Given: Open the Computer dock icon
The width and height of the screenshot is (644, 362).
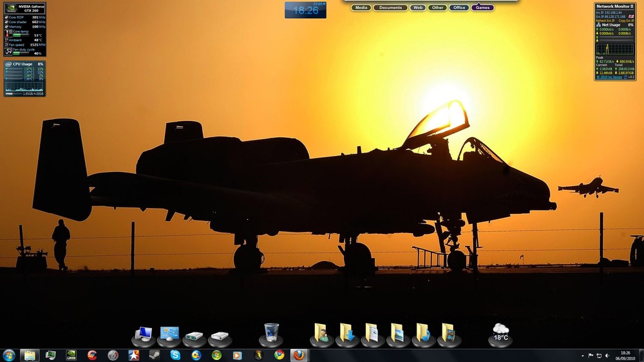Looking at the screenshot, I should click(144, 336).
